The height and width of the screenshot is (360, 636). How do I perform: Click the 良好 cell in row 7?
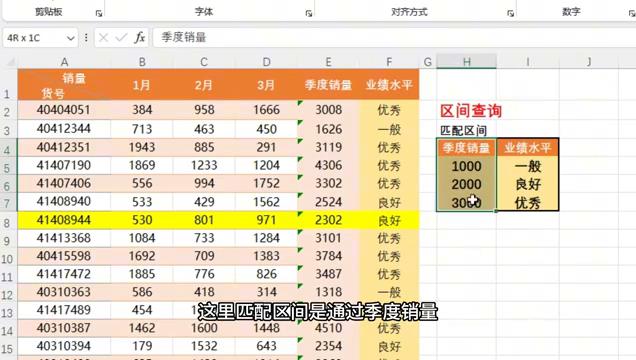pos(389,202)
